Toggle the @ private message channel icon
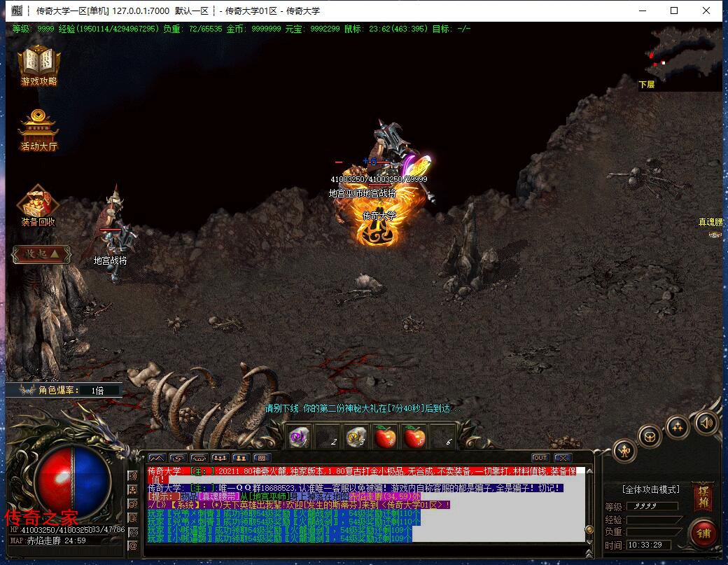 133,546
